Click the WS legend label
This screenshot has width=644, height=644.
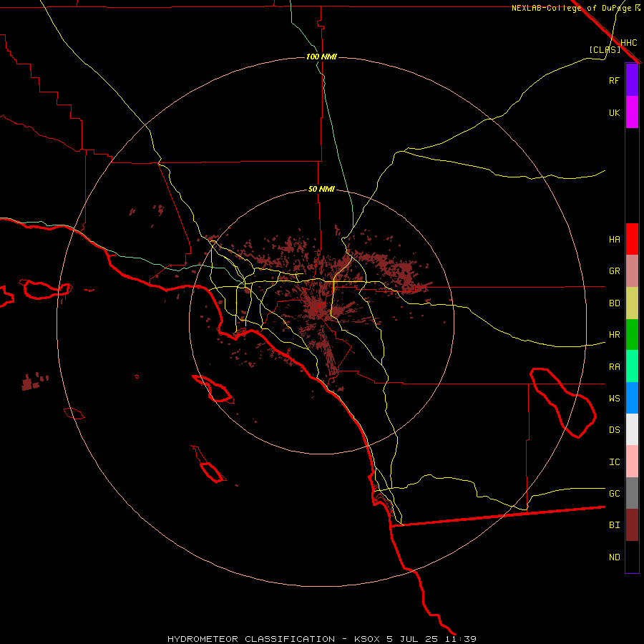(614, 399)
